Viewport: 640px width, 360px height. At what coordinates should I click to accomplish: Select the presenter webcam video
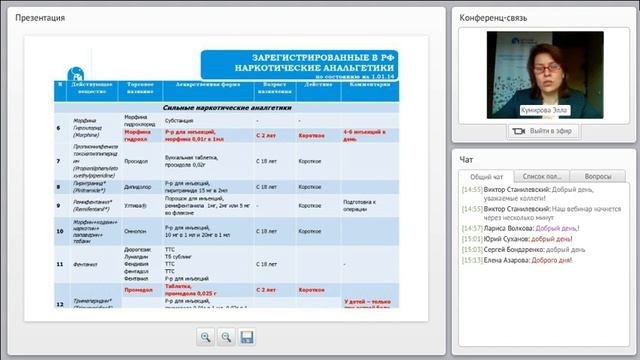point(545,75)
